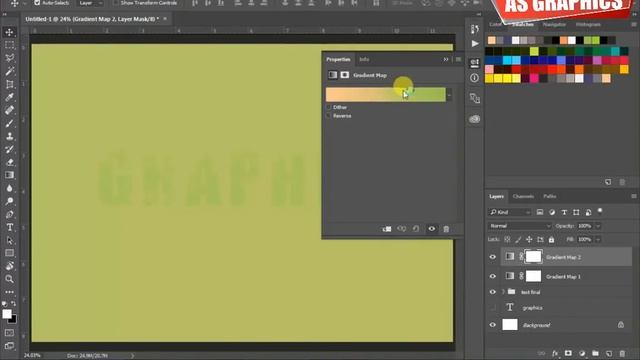Swap foreground and background colors
The width and height of the screenshot is (640, 360).
pyautogui.click(x=13, y=304)
